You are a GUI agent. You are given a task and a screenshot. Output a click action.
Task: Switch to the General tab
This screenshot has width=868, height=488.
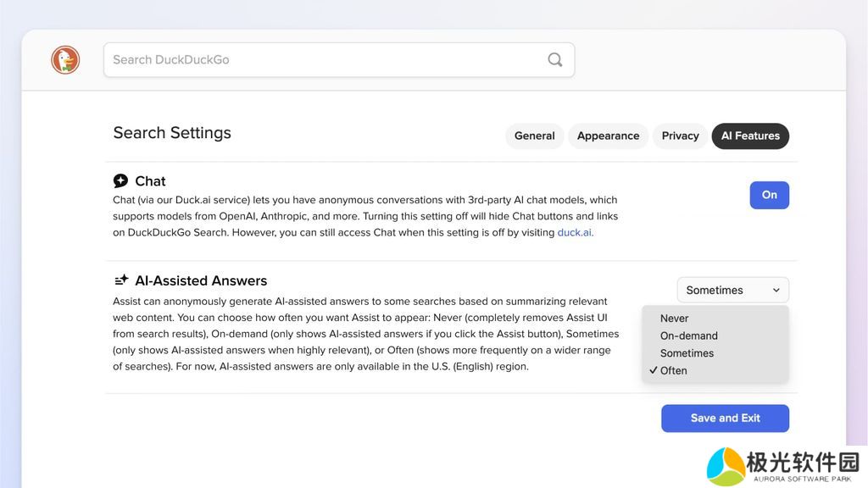click(x=534, y=136)
